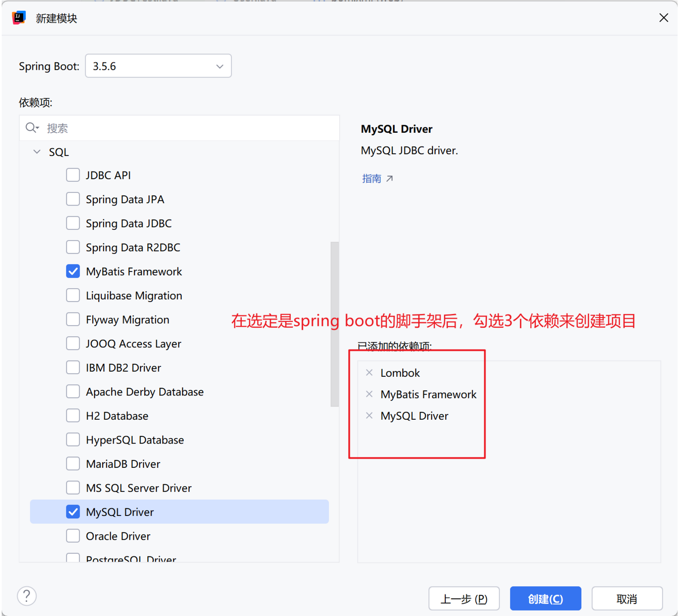Select the MyBatis Framework list label

coord(134,272)
